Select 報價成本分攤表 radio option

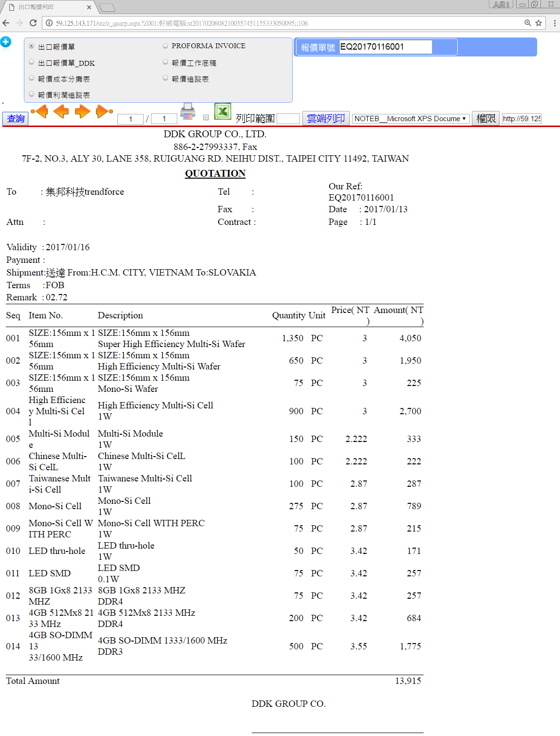[32, 78]
